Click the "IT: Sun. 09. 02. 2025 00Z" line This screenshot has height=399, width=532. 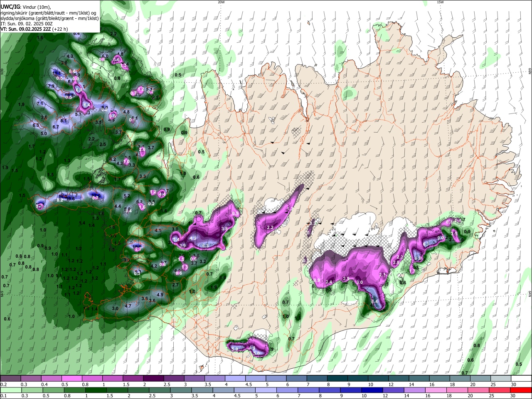27,24
